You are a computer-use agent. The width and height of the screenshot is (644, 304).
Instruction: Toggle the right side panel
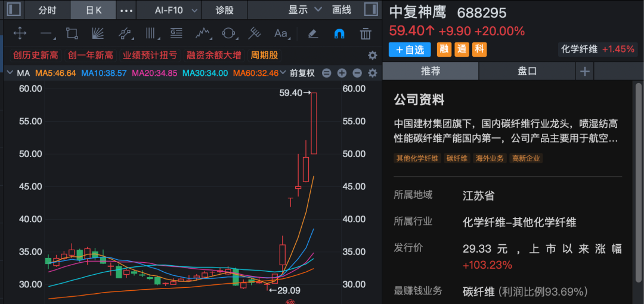[370, 10]
